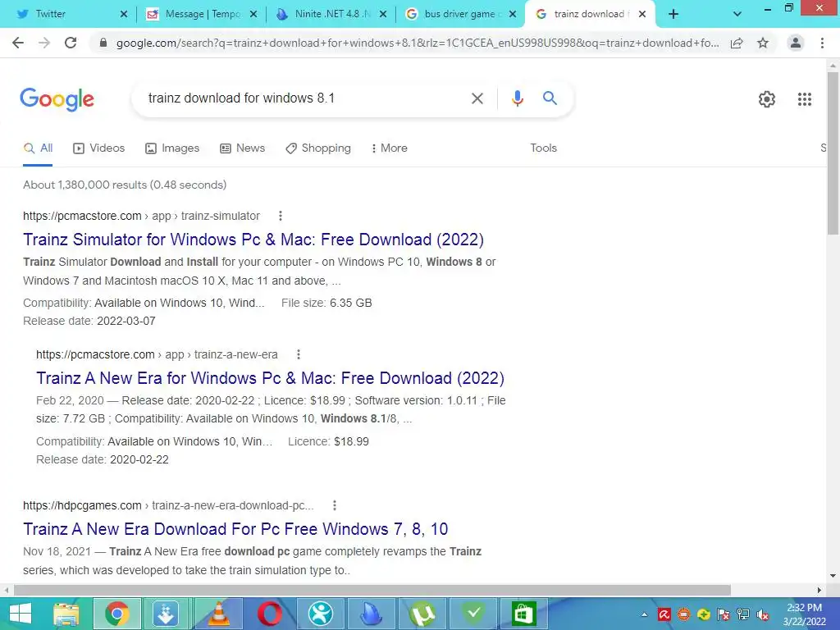Open Chrome three-dot menu
The height and width of the screenshot is (630, 840).
click(822, 43)
